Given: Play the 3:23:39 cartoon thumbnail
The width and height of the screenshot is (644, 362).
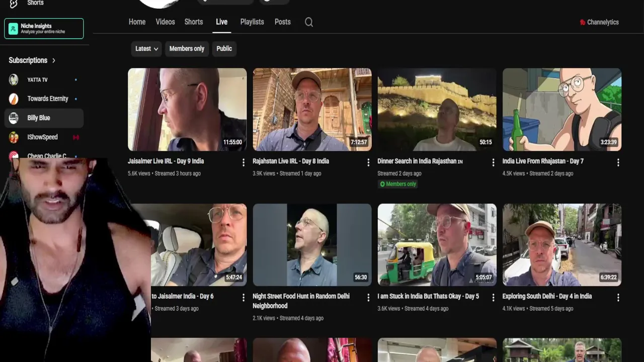Looking at the screenshot, I should [561, 110].
